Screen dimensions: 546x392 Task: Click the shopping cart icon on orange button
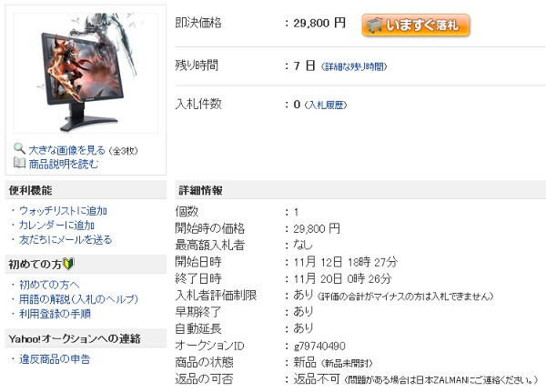(x=375, y=25)
